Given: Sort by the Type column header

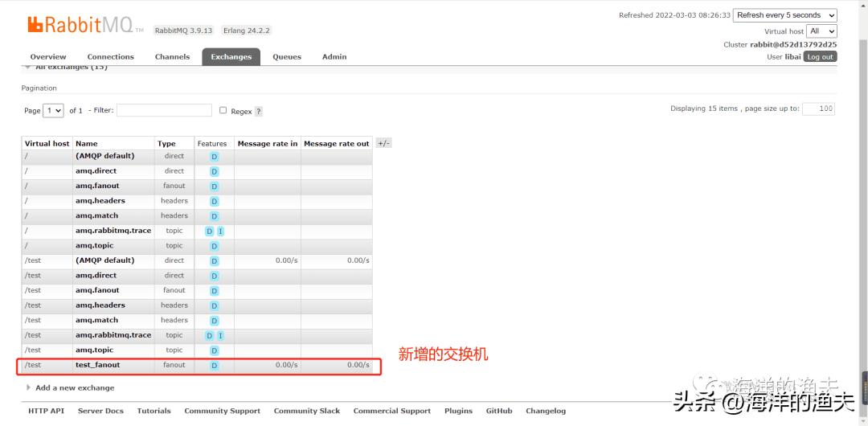Looking at the screenshot, I should (166, 144).
